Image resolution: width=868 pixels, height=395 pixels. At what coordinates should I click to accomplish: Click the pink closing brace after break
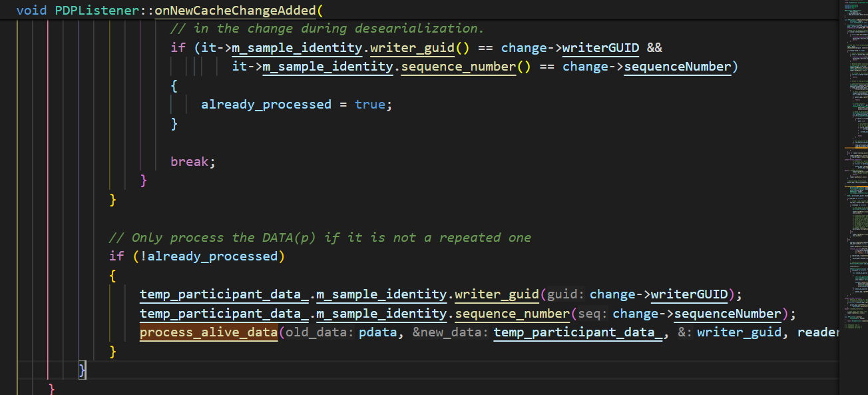click(144, 181)
